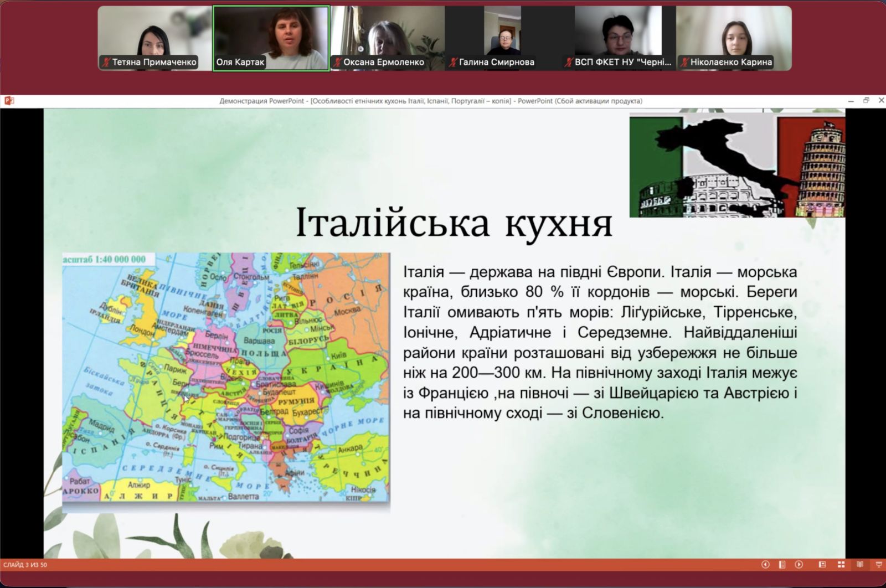Click Ніколаєнко Карина video tile
Viewport: 886px width, 588px height.
734,38
